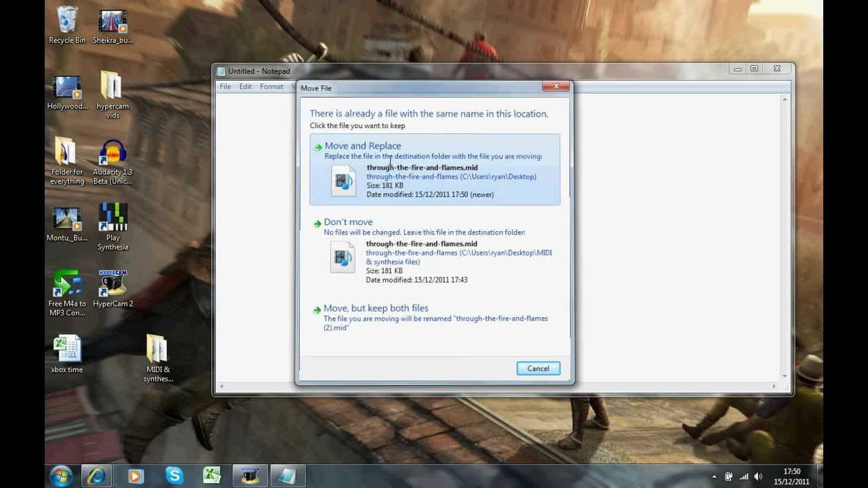
Task: Select the Montu_Bu... video icon
Action: [x=67, y=224]
